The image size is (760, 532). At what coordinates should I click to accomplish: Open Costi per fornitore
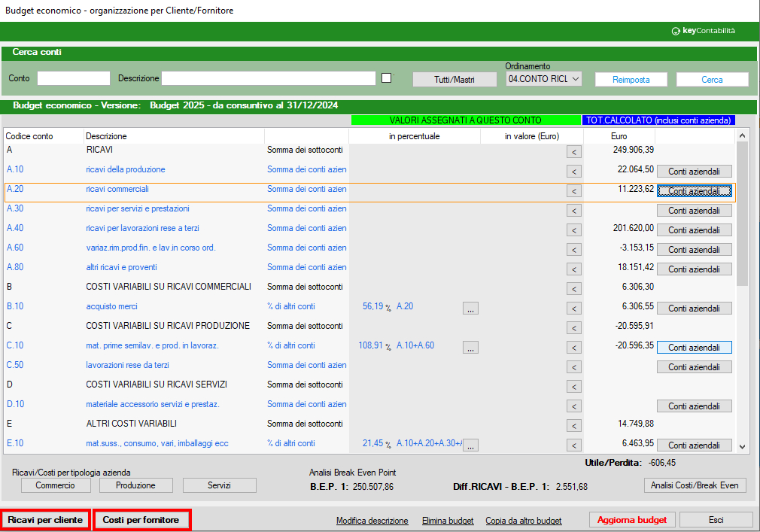click(141, 520)
